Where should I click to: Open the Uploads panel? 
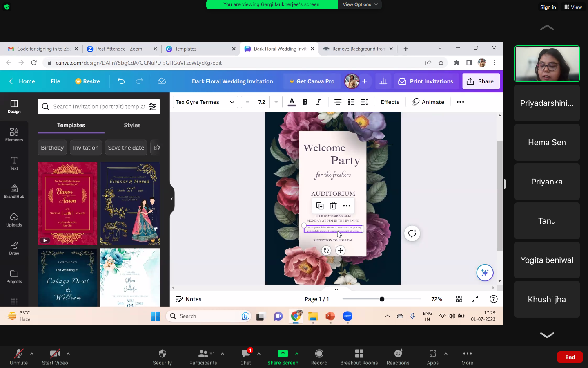(14, 220)
